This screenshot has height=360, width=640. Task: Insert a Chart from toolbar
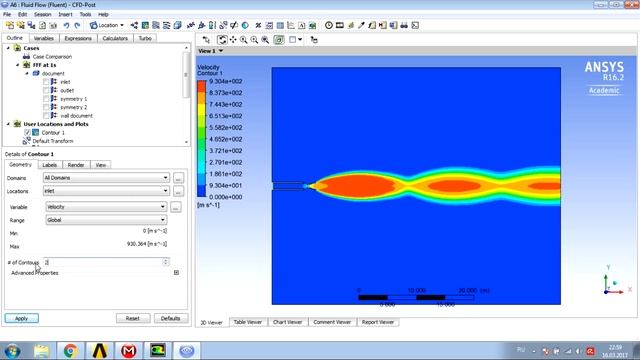[x=291, y=25]
